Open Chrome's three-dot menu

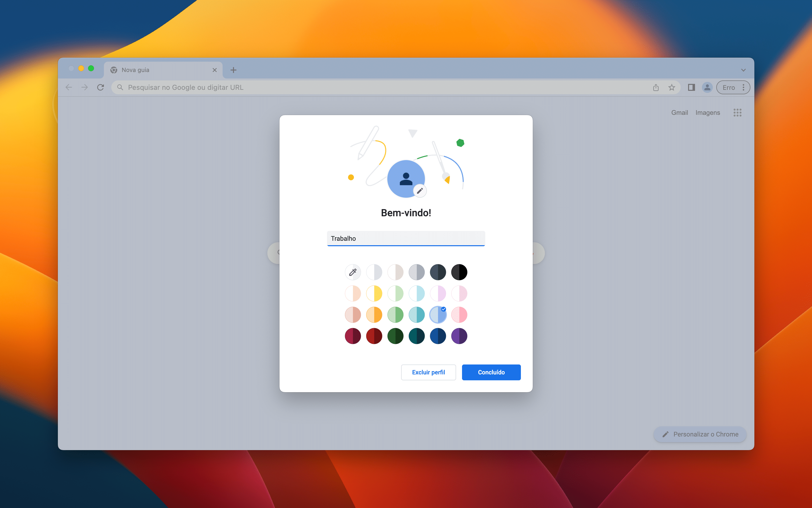743,87
